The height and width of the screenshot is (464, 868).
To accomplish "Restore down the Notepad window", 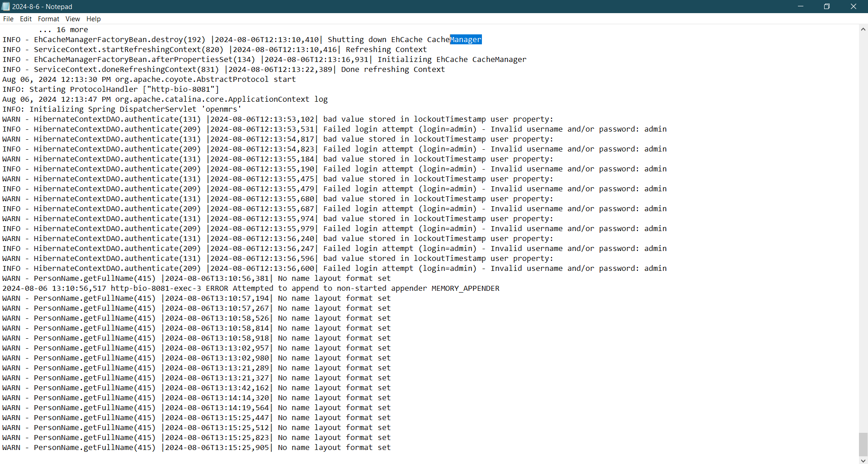I will pyautogui.click(x=827, y=6).
